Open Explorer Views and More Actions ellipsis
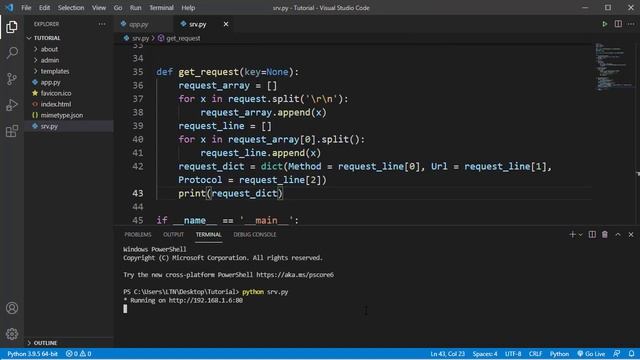The image size is (640, 360). tap(102, 24)
